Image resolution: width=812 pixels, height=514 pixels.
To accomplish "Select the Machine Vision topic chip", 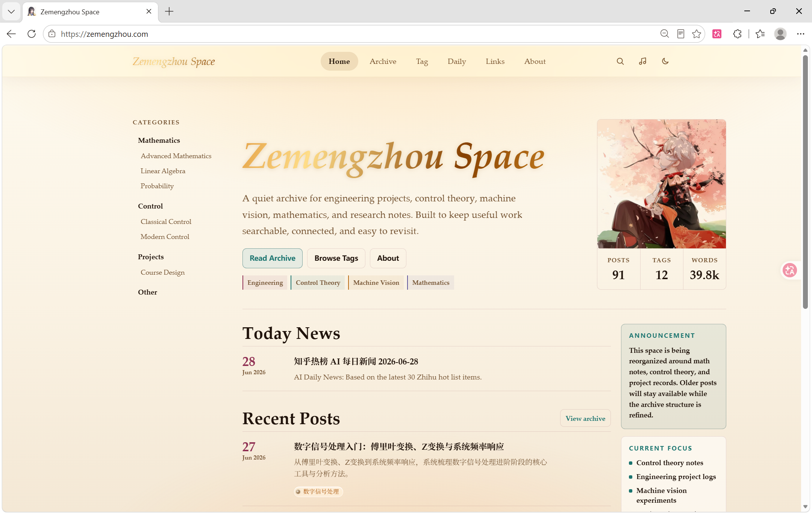I will [376, 283].
